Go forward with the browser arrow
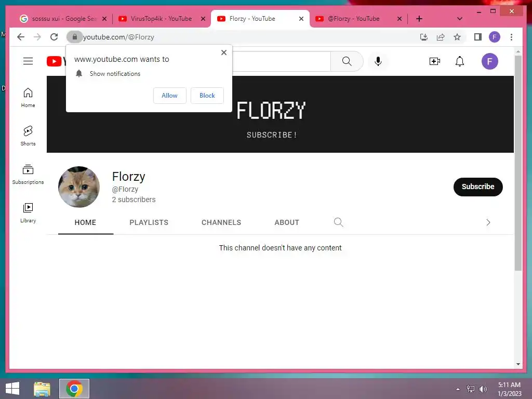Image resolution: width=532 pixels, height=399 pixels. point(37,37)
